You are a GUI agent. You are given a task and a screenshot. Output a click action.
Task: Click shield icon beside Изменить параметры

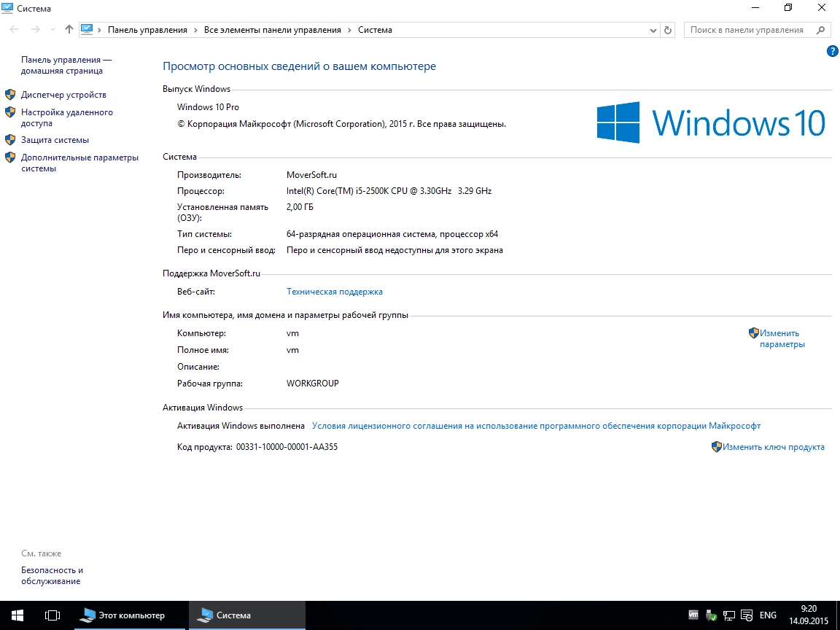point(754,332)
